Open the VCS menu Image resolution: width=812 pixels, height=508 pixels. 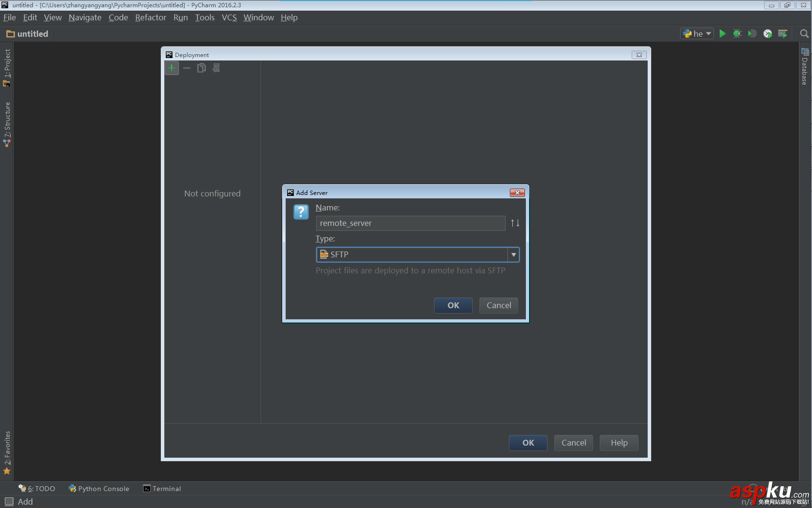click(229, 17)
